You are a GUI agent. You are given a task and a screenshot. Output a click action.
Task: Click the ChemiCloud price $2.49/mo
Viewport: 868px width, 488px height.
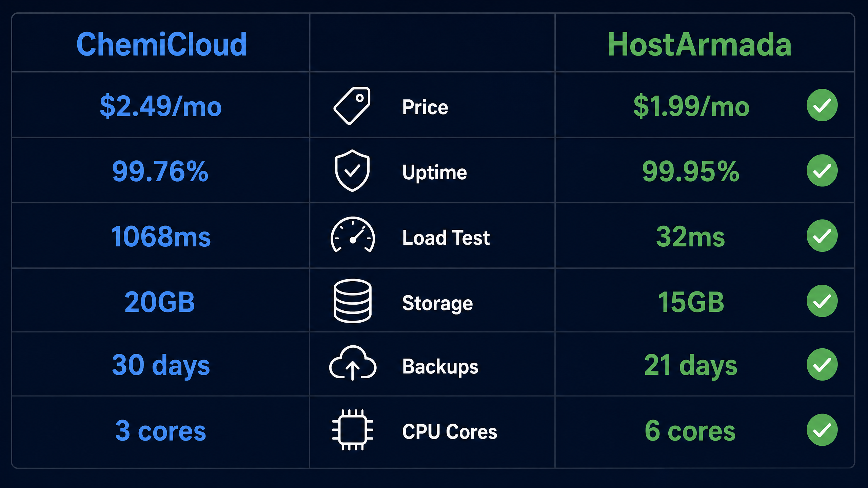(161, 106)
